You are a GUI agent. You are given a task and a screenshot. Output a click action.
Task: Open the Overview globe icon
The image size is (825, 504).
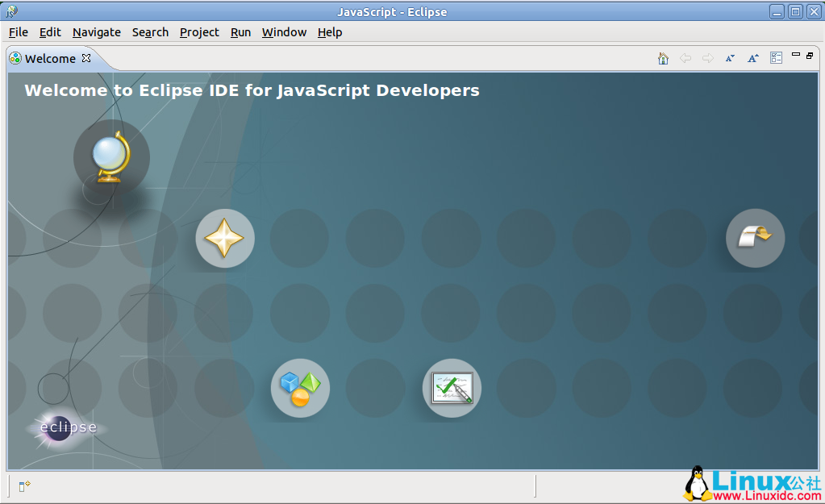111,157
